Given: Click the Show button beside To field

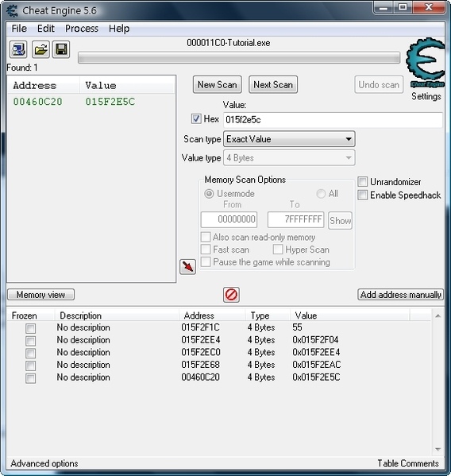Looking at the screenshot, I should click(x=341, y=220).
